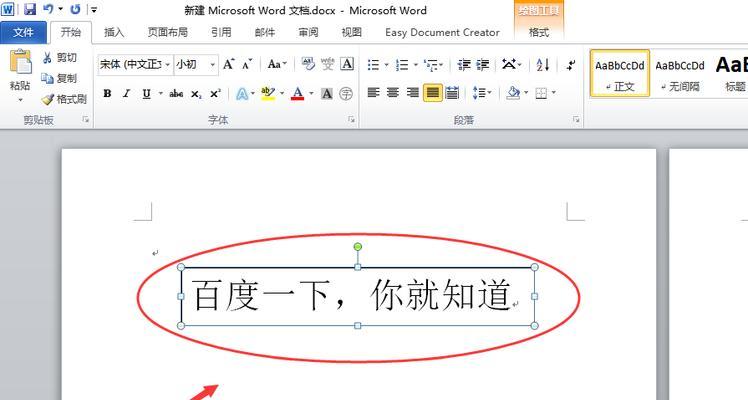This screenshot has height=400, width=748.
Task: Click the character border A icon
Action: click(x=347, y=64)
